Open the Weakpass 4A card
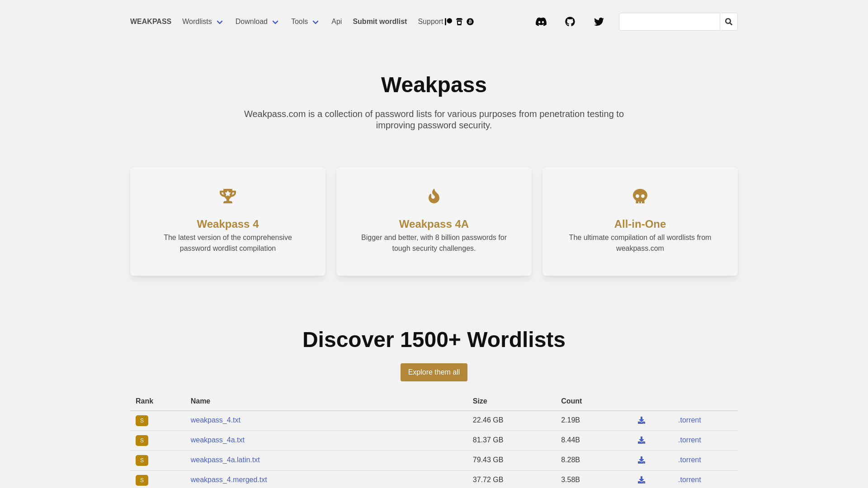The image size is (868, 488). [434, 221]
